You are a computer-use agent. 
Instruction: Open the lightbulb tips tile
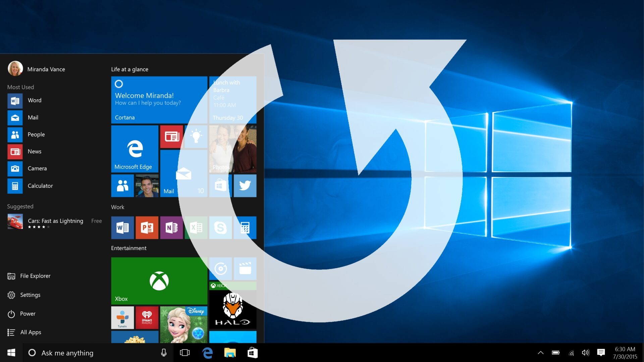(x=196, y=137)
